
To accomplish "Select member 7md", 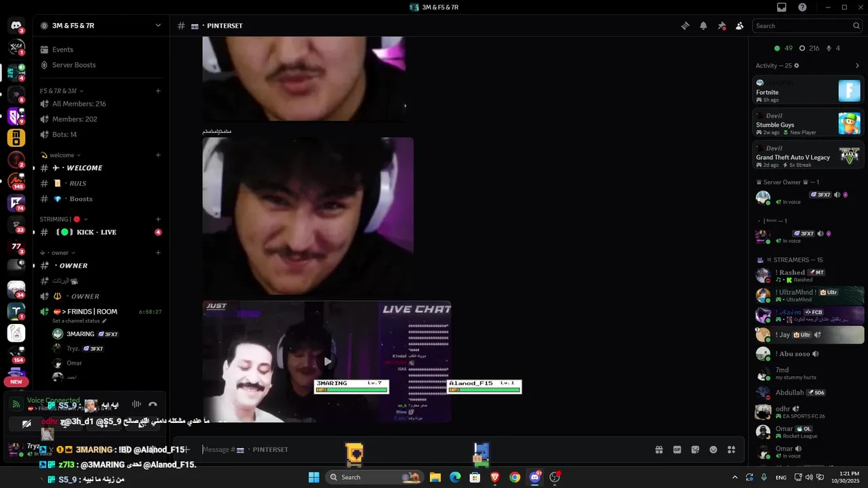I will pyautogui.click(x=808, y=373).
